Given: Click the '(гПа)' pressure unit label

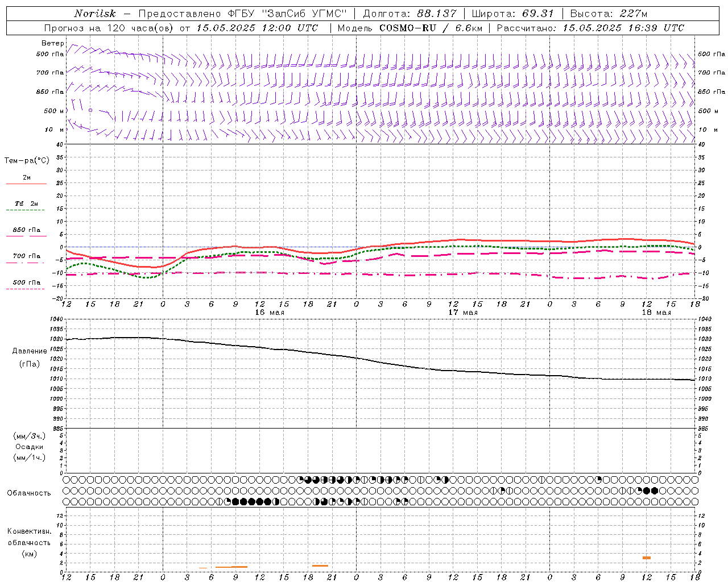Looking at the screenshot, I should (29, 364).
